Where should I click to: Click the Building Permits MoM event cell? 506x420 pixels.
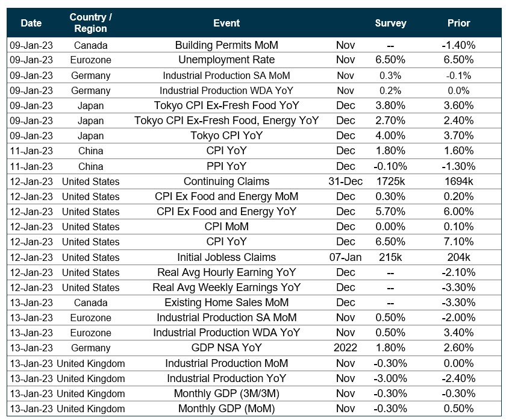[x=226, y=45]
